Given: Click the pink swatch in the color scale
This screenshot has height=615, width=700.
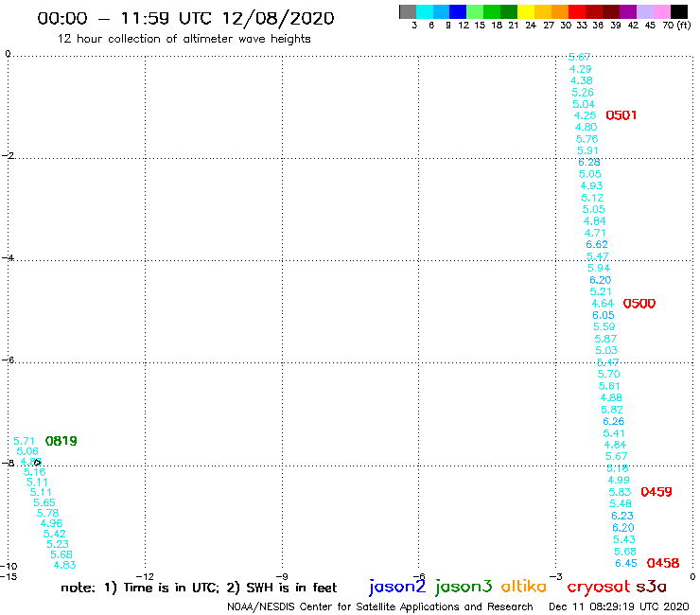Looking at the screenshot, I should point(661,11).
